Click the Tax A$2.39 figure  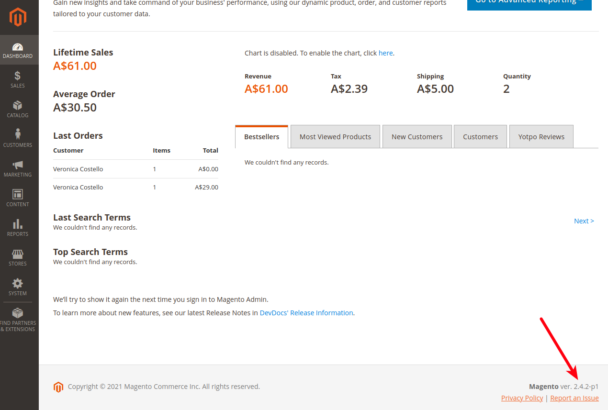(349, 89)
